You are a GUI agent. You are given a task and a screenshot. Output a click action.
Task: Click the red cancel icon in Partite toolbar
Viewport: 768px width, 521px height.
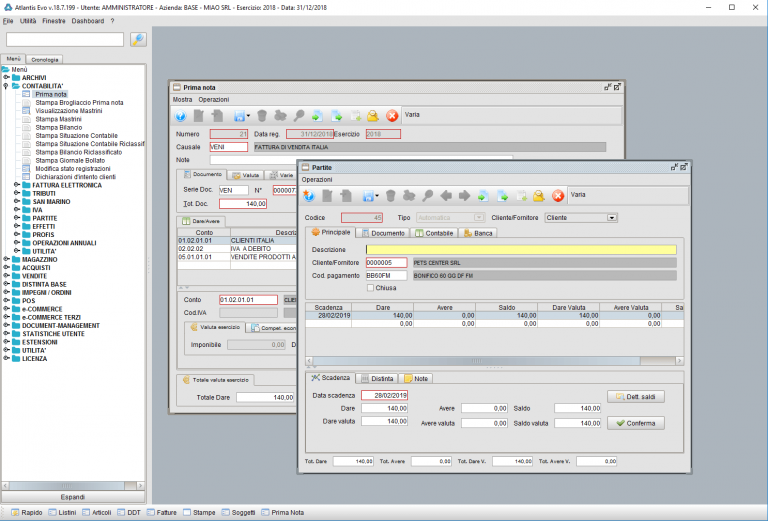point(558,196)
